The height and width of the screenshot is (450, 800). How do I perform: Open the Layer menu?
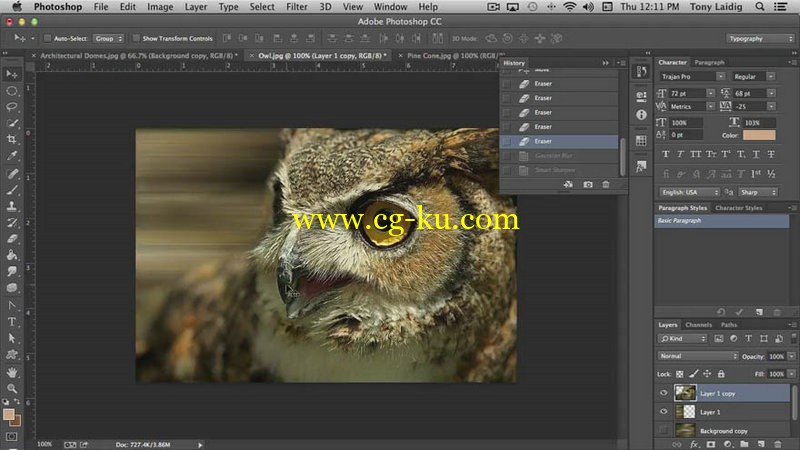pos(195,7)
